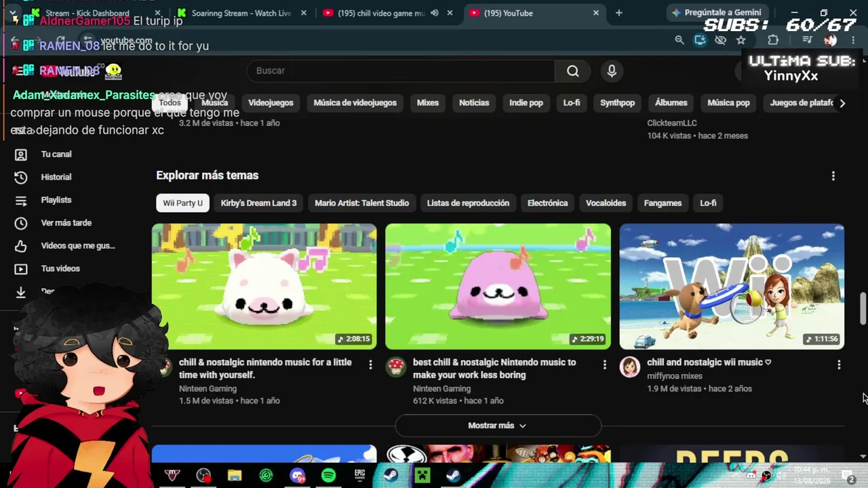Play the Wii Sports music thumbnail
This screenshot has height=488, width=868.
[x=732, y=287]
